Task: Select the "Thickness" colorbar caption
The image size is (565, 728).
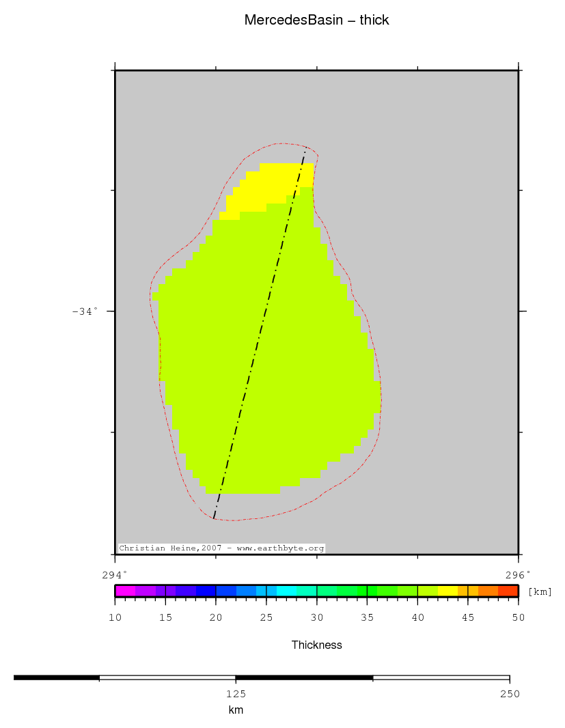Action: (316, 645)
